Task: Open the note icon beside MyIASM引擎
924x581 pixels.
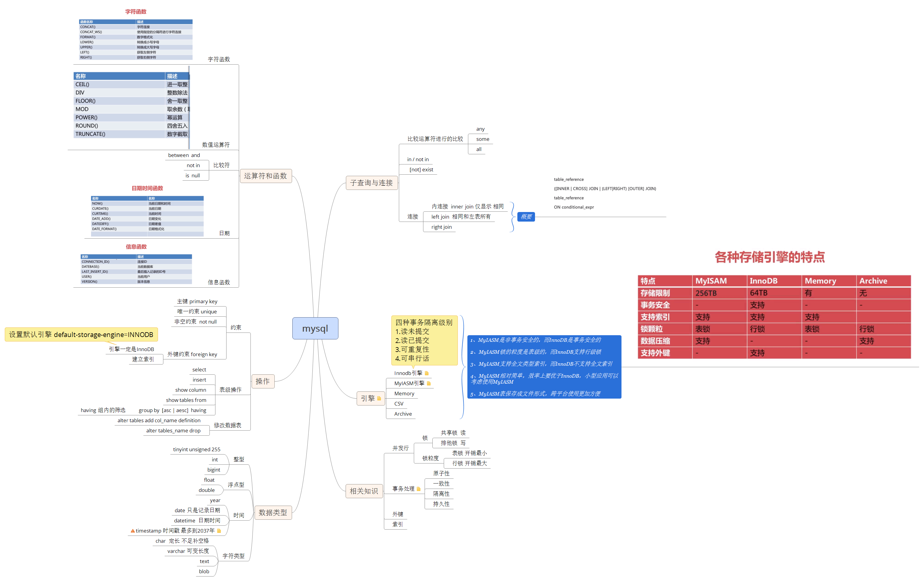Action: click(x=428, y=383)
